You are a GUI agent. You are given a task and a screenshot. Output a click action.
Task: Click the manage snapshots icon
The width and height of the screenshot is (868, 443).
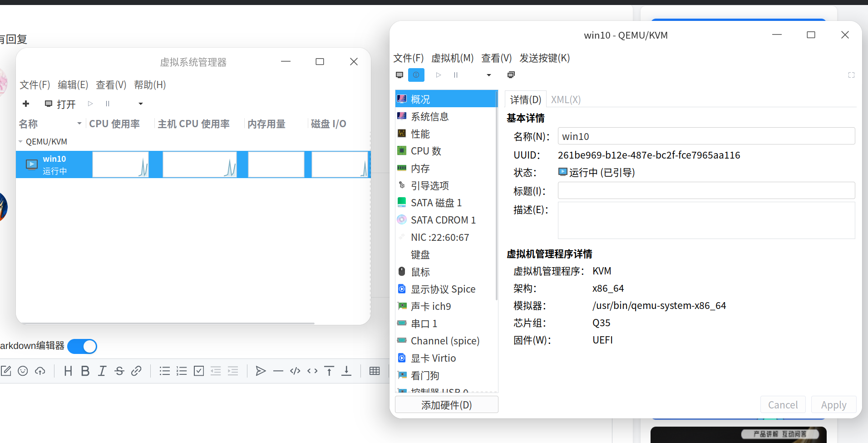(511, 75)
